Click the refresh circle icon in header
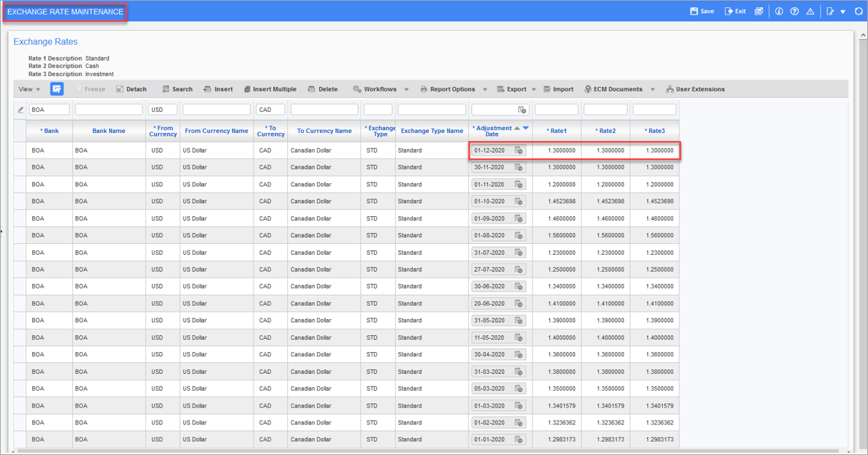Image resolution: width=868 pixels, height=455 pixels. (859, 11)
